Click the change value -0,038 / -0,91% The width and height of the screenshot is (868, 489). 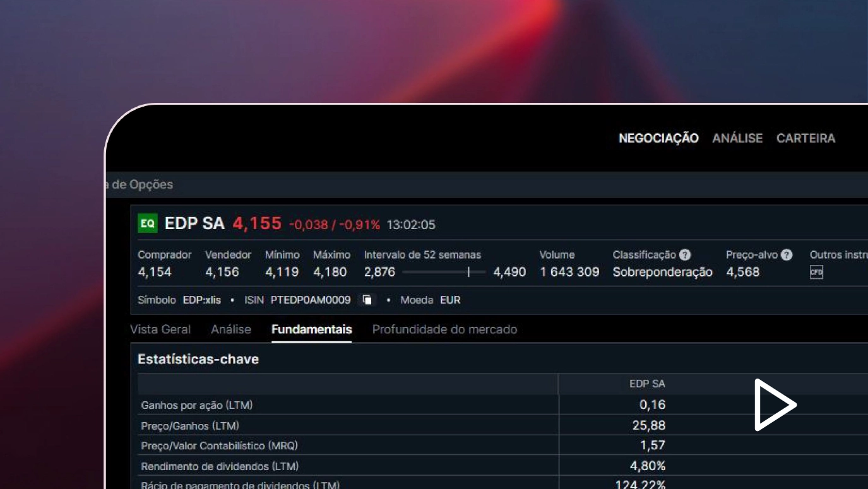(335, 225)
